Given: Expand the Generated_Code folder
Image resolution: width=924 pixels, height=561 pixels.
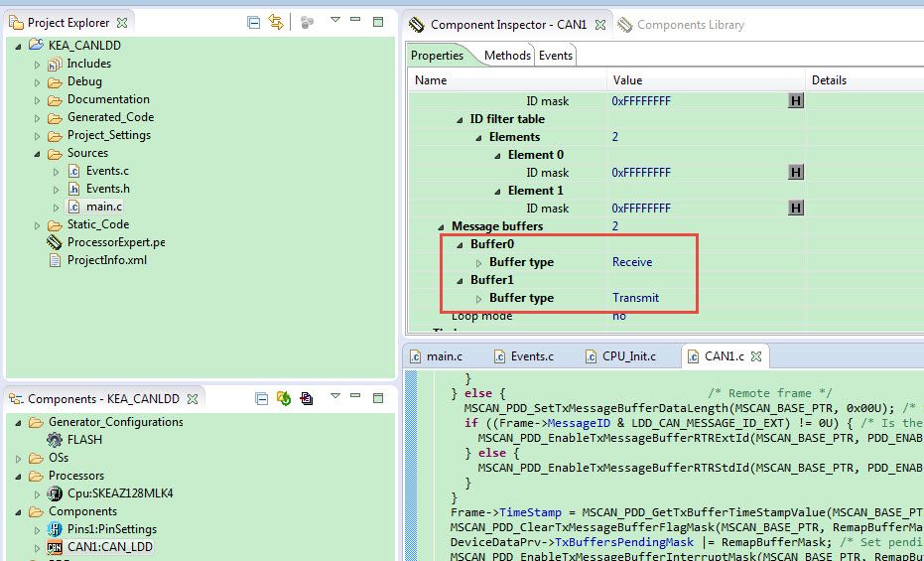Looking at the screenshot, I should [x=37, y=118].
